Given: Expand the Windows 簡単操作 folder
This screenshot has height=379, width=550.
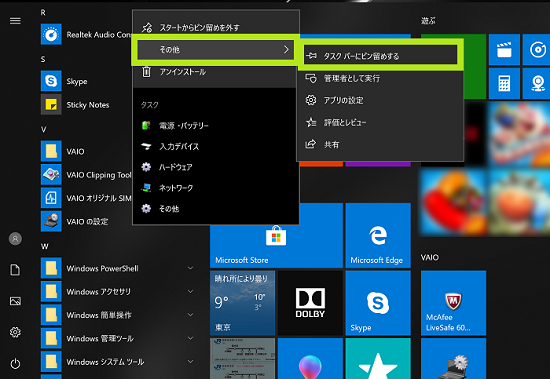Looking at the screenshot, I should click(x=190, y=315).
